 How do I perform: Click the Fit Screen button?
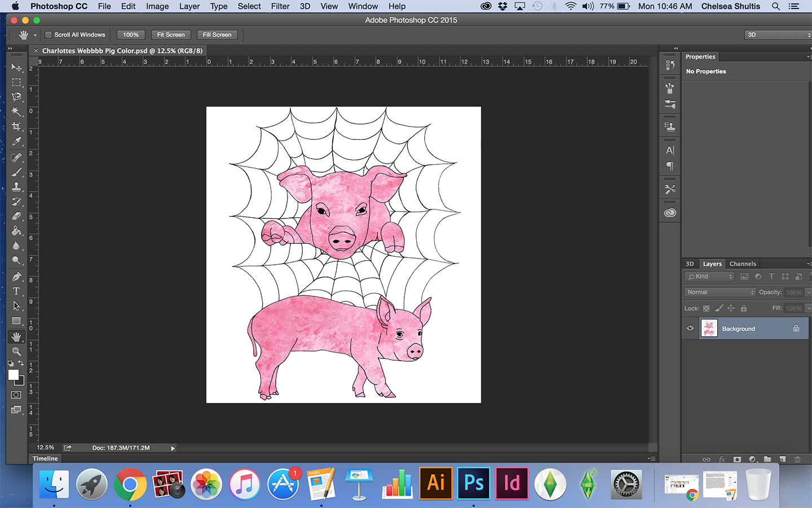click(170, 35)
